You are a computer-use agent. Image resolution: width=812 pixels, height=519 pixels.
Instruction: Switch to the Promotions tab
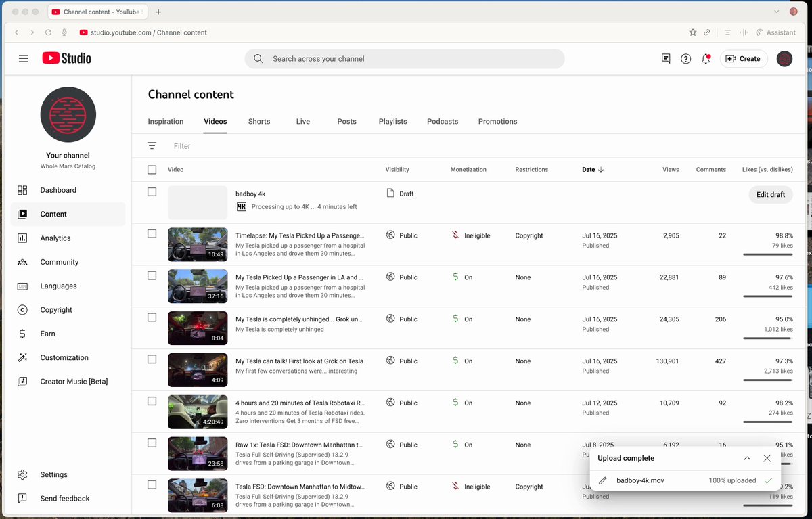497,122
